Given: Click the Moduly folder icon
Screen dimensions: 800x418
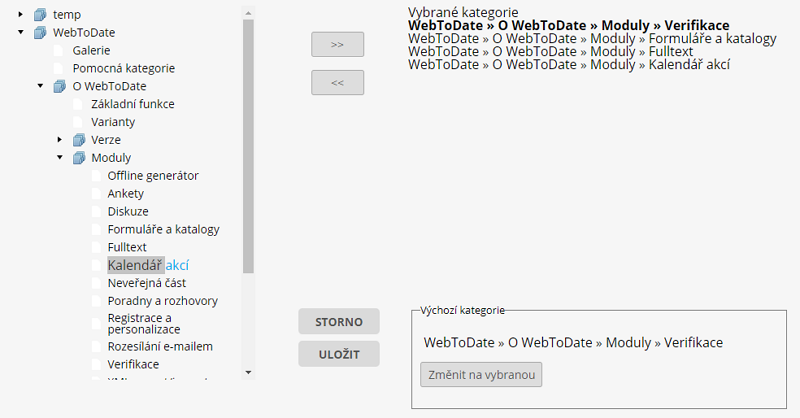Looking at the screenshot, I should click(x=79, y=158).
